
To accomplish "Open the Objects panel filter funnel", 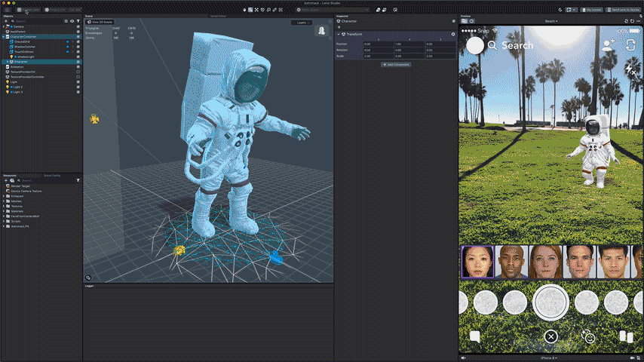I will coord(78,21).
